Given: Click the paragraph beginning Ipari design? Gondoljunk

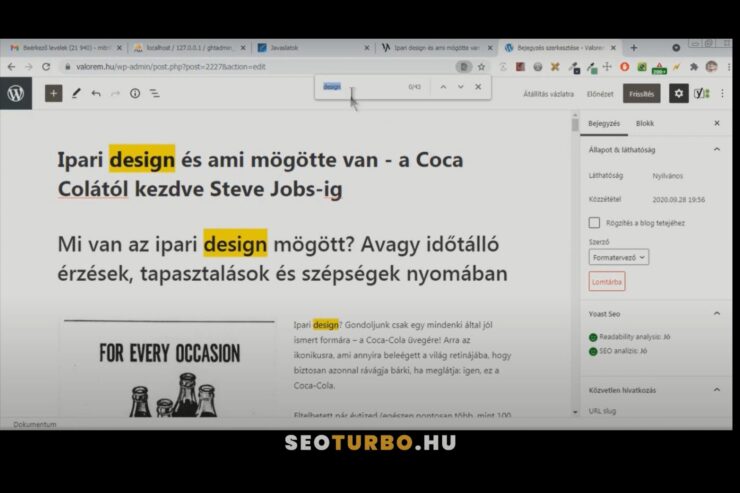Looking at the screenshot, I should tap(402, 355).
